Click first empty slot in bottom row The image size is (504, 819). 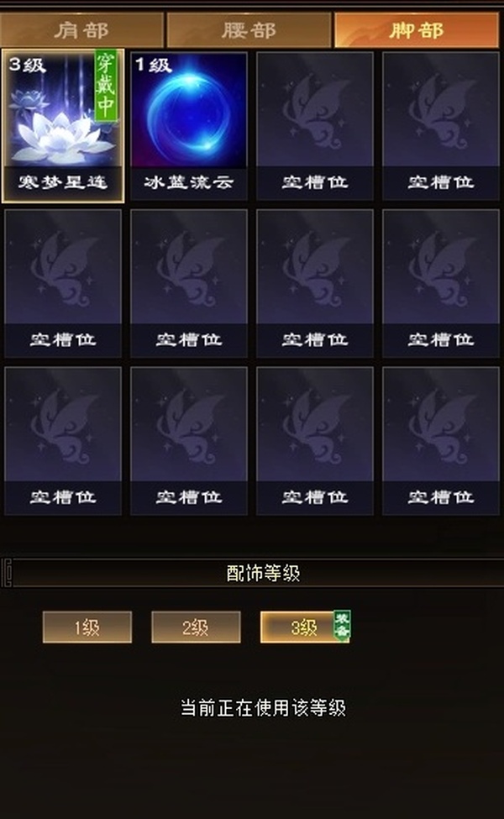point(63,441)
